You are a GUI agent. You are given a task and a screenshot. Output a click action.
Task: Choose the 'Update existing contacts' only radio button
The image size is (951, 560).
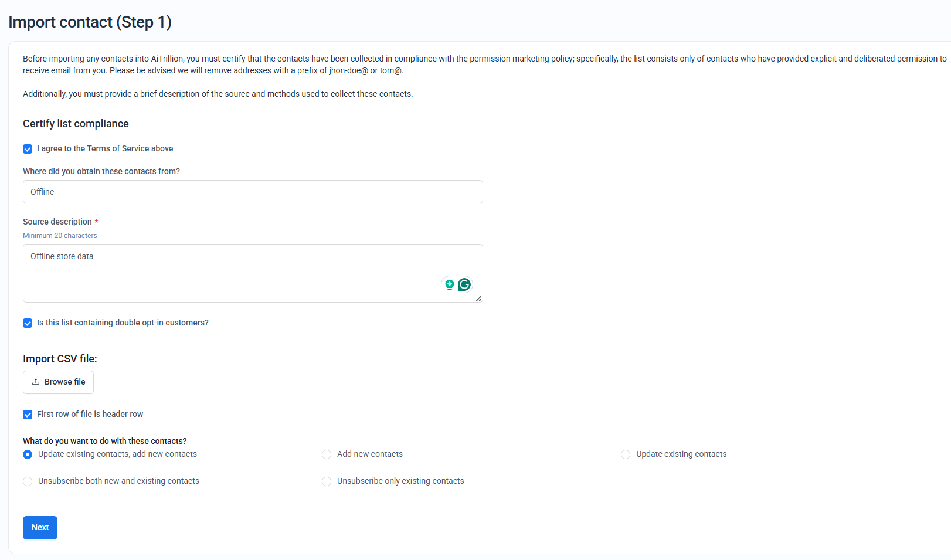click(x=626, y=454)
